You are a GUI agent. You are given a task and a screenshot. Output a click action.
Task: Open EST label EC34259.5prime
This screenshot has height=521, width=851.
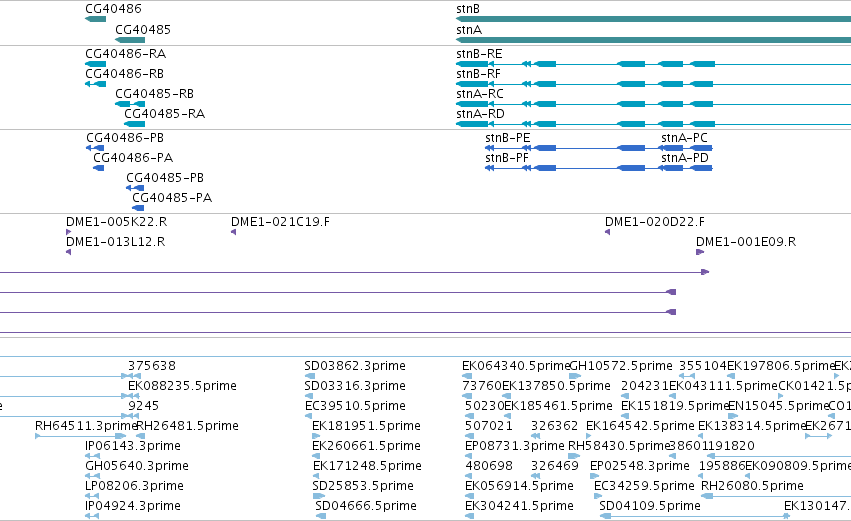coord(644,486)
